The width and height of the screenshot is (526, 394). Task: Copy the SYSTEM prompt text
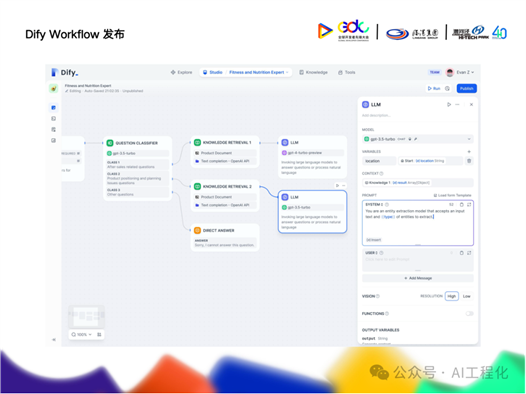click(x=462, y=205)
